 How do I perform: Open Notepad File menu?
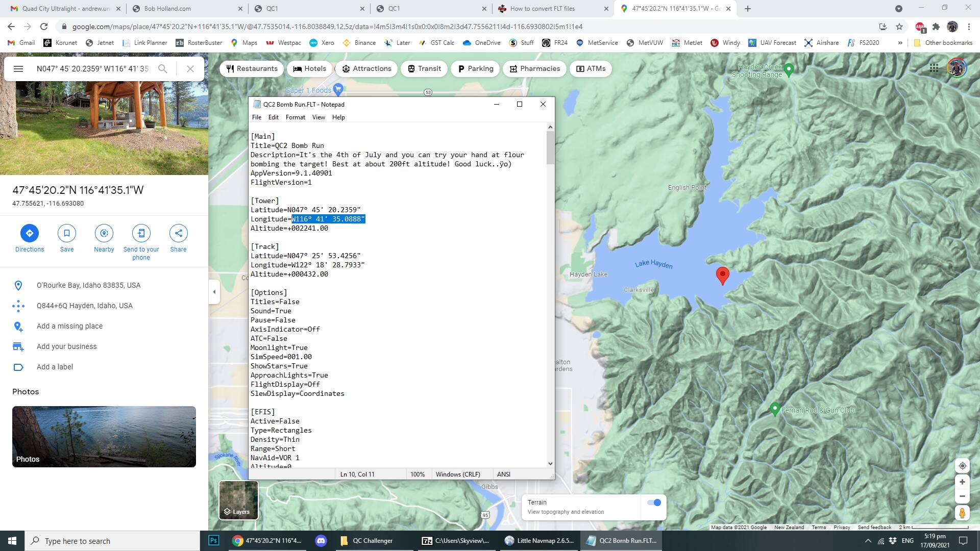(x=257, y=117)
